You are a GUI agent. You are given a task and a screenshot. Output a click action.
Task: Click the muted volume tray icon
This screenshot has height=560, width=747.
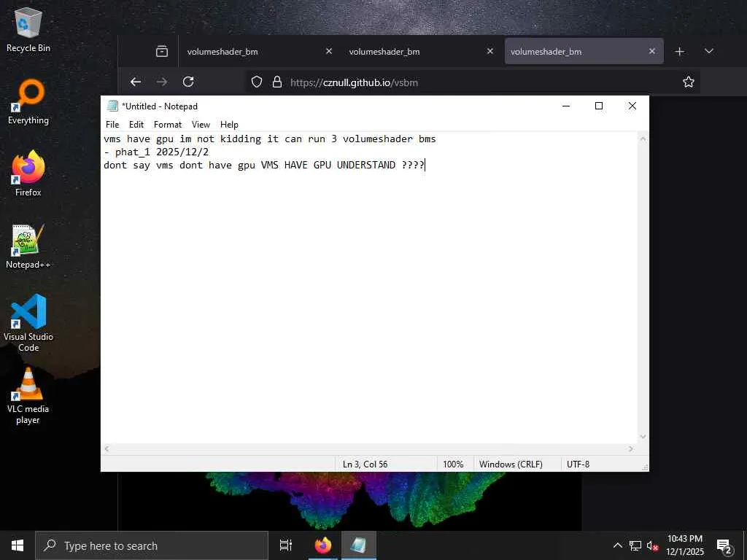tap(652, 545)
